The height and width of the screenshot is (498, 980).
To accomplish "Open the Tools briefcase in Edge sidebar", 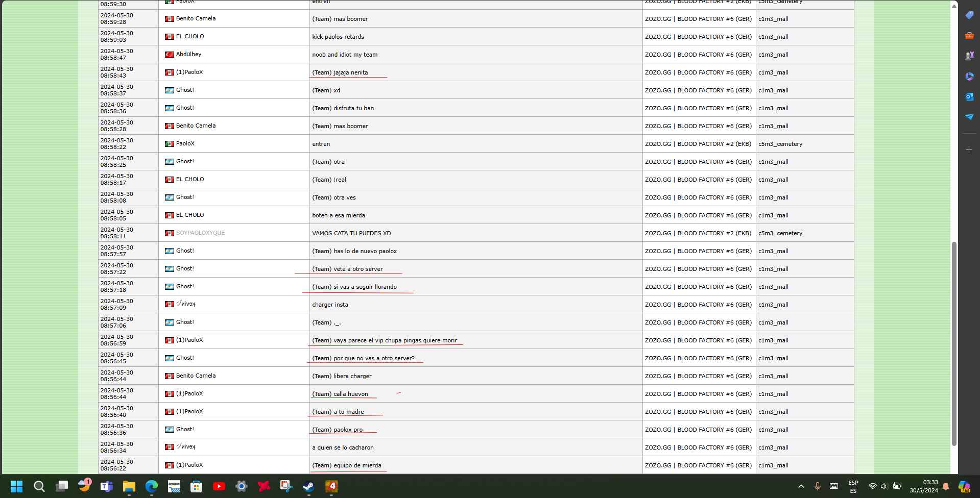I will click(969, 36).
